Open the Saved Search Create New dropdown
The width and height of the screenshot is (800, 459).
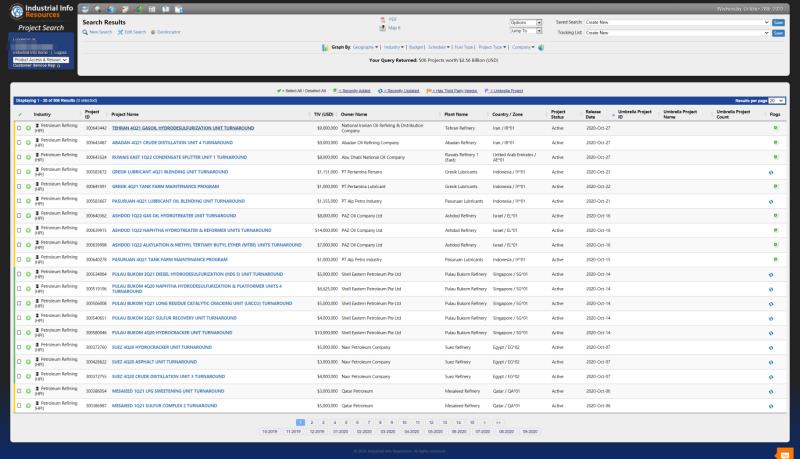(677, 22)
